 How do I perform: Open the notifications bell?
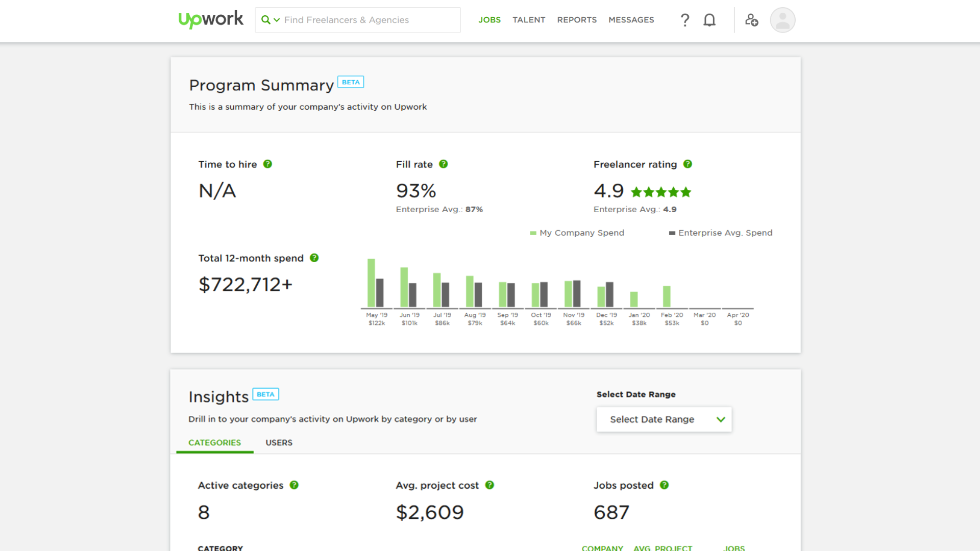point(709,20)
